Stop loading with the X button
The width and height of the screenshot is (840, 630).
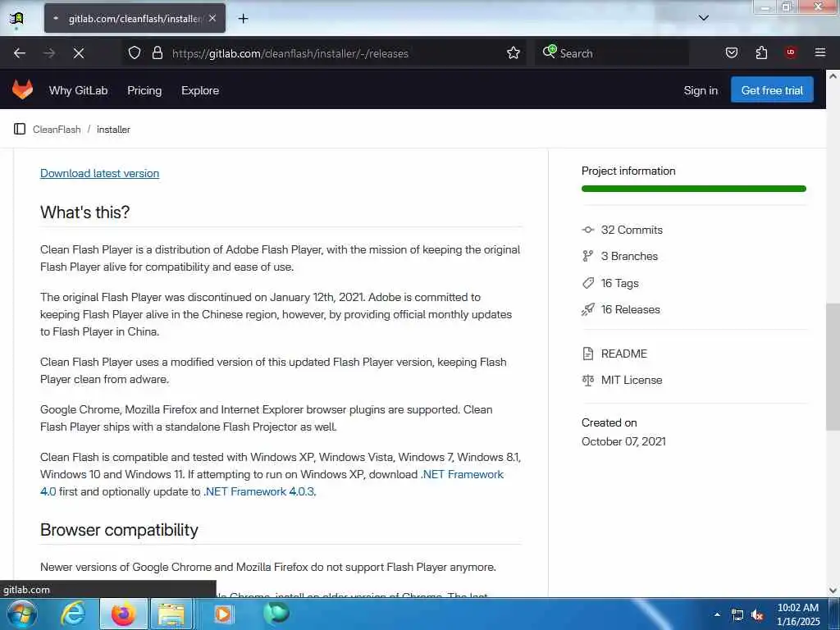point(79,53)
